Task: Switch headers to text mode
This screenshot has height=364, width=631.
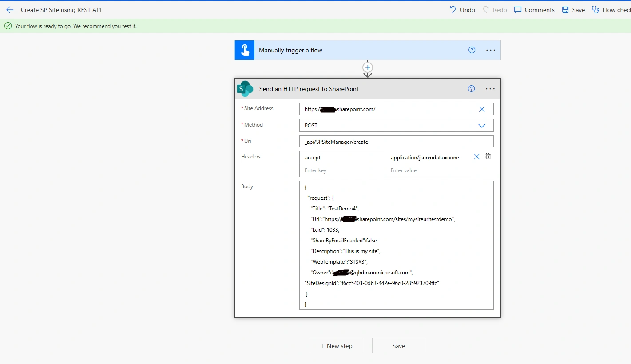Action: 488,157
